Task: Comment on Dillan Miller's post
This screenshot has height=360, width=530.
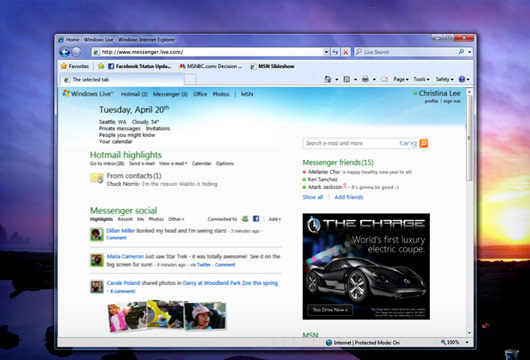Action: point(116,238)
